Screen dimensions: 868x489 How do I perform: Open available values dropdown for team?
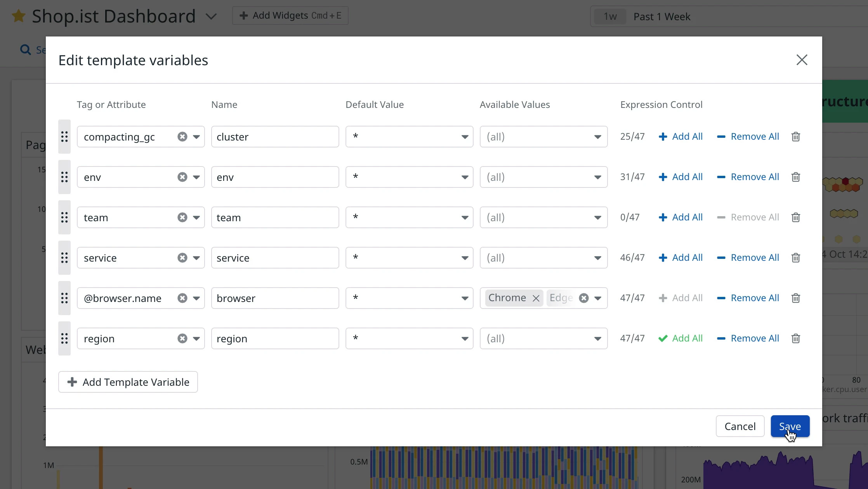point(597,217)
